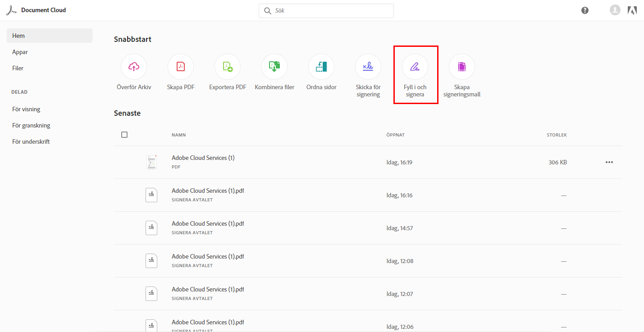Click the "Senaste" section heading
This screenshot has width=644, height=332.
click(x=127, y=114)
